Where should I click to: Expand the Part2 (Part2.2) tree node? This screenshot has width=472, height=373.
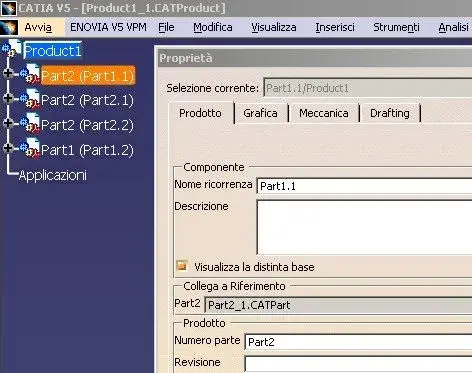coord(8,123)
